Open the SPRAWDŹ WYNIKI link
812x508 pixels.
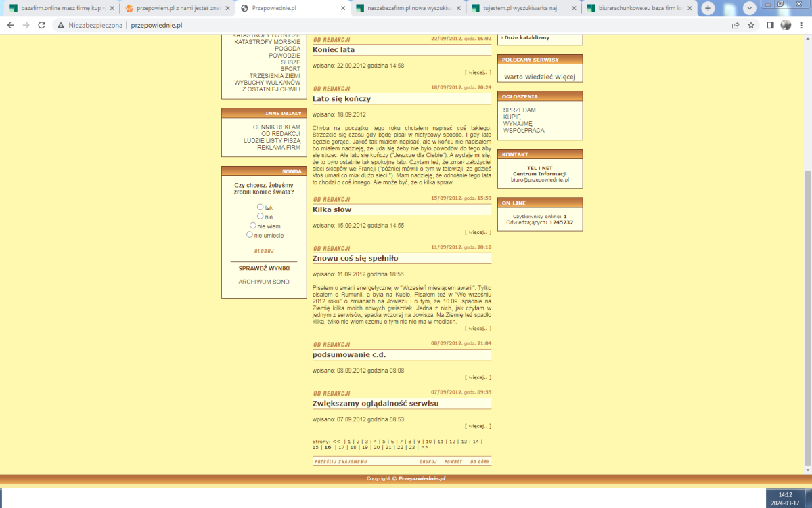tap(264, 268)
